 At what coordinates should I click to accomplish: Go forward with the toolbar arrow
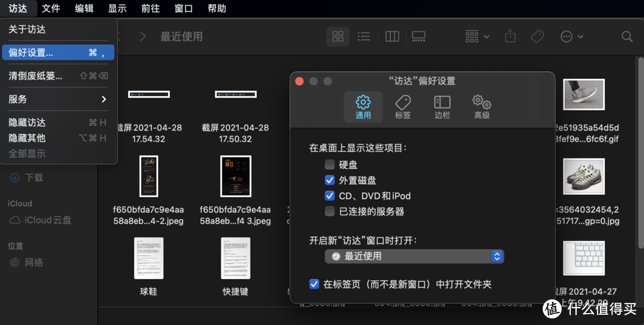click(x=143, y=36)
